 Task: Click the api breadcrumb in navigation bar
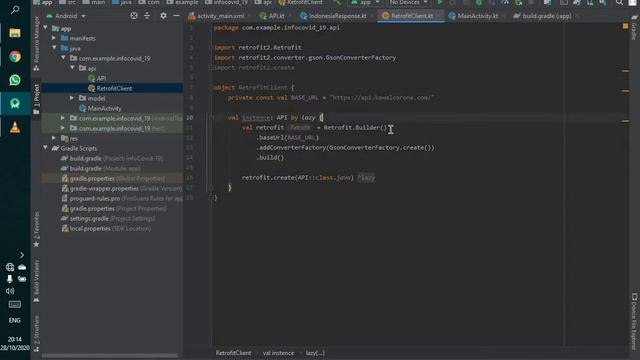click(x=263, y=2)
